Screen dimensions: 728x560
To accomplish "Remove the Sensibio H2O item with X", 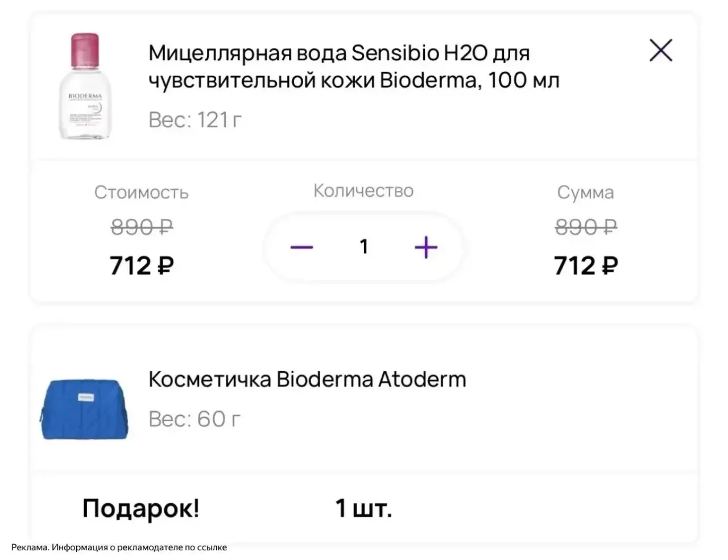I will point(660,51).
